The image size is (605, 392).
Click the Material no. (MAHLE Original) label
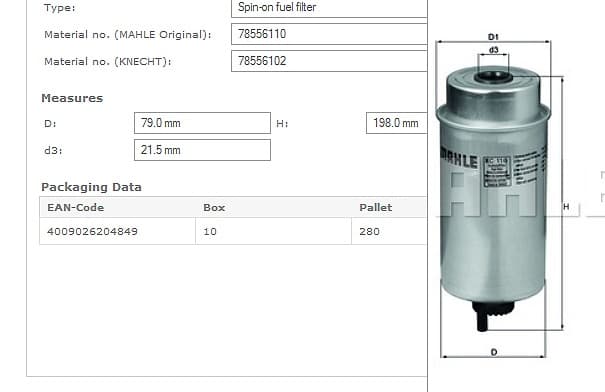click(x=128, y=35)
